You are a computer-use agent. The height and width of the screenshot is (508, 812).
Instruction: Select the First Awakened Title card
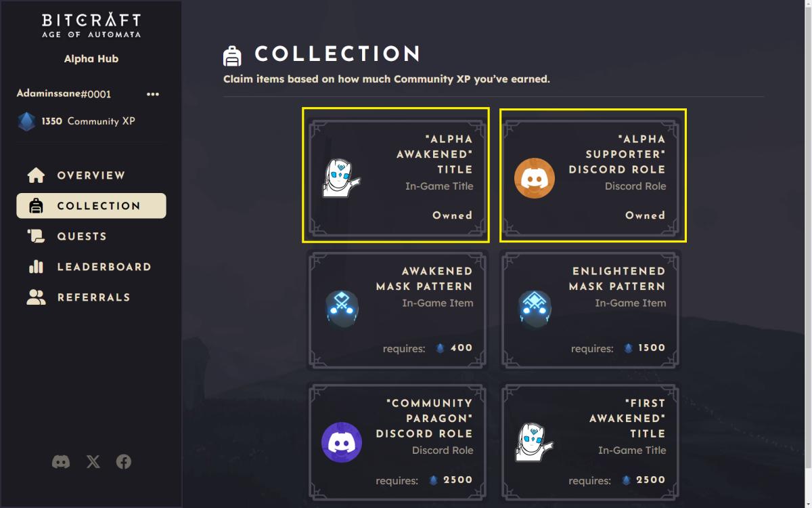click(589, 442)
